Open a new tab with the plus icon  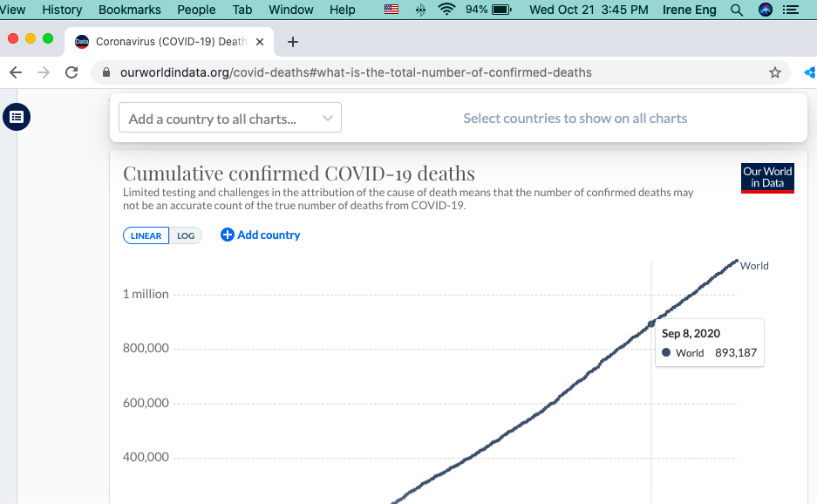click(293, 42)
